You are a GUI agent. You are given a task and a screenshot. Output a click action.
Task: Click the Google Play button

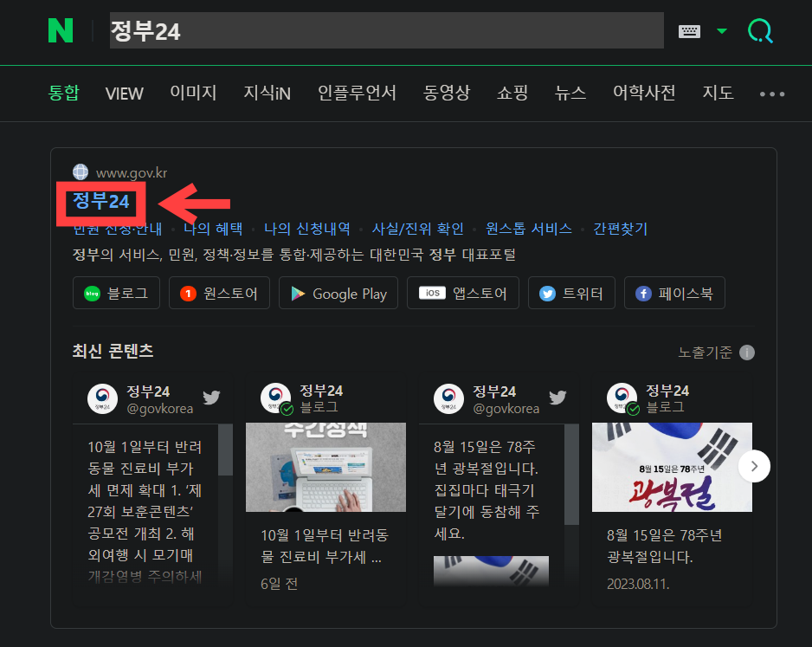click(338, 294)
